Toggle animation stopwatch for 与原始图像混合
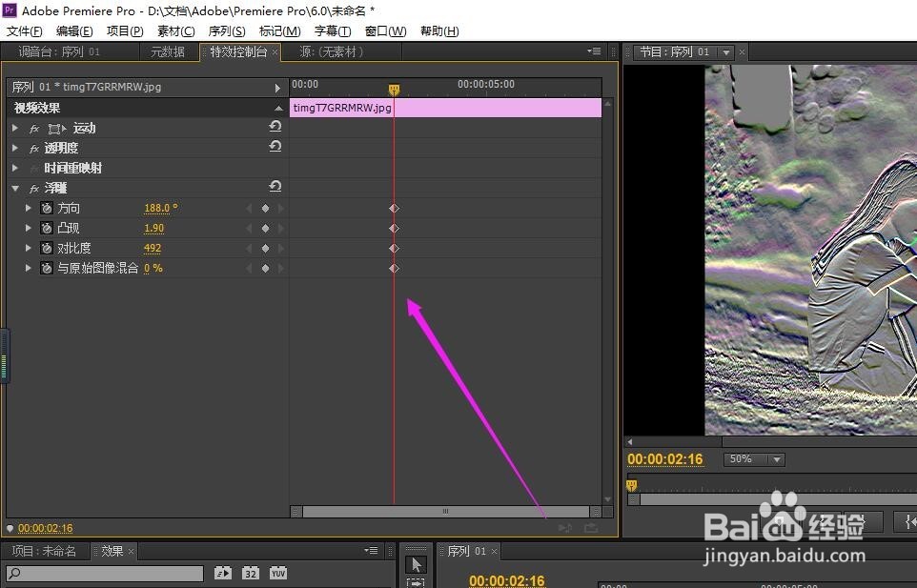The image size is (917, 588). [47, 268]
